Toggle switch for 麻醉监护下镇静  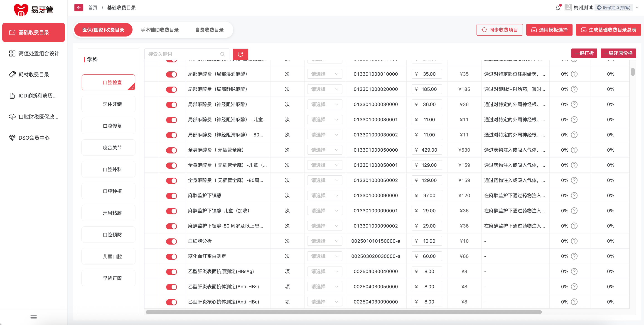[172, 196]
